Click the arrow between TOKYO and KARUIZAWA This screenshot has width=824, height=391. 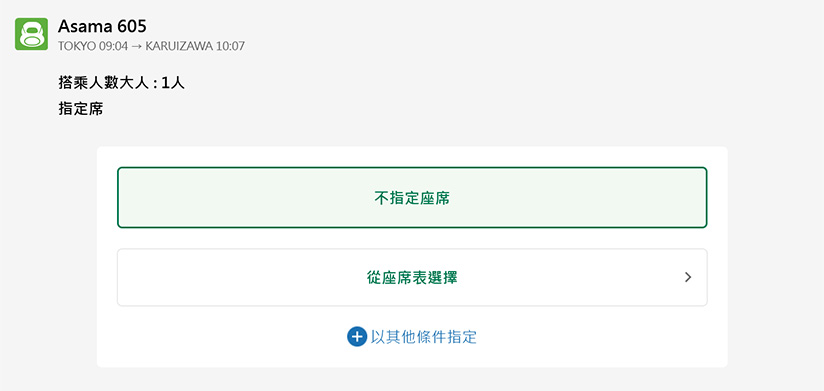137,46
